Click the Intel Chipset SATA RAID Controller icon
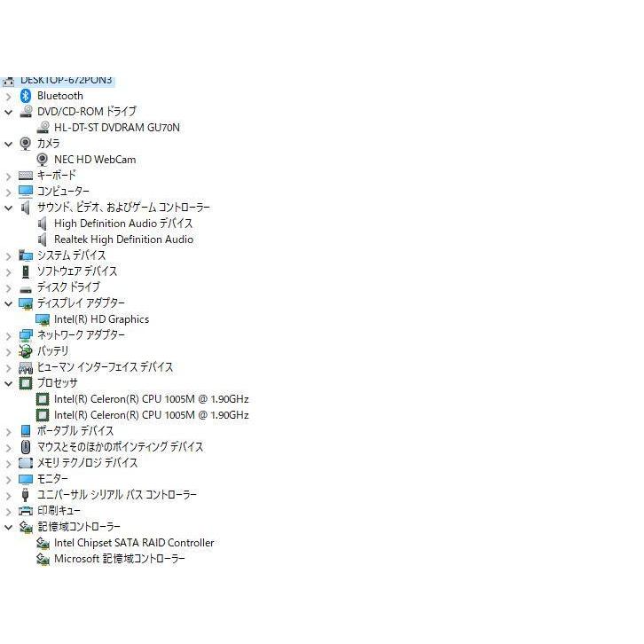Image resolution: width=644 pixels, height=644 pixels. point(43,544)
